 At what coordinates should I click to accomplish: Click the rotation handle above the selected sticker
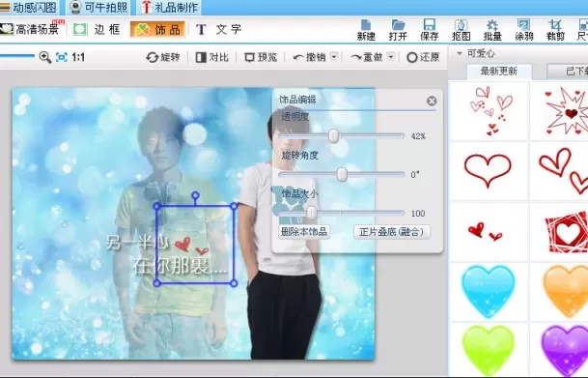pyautogui.click(x=195, y=195)
